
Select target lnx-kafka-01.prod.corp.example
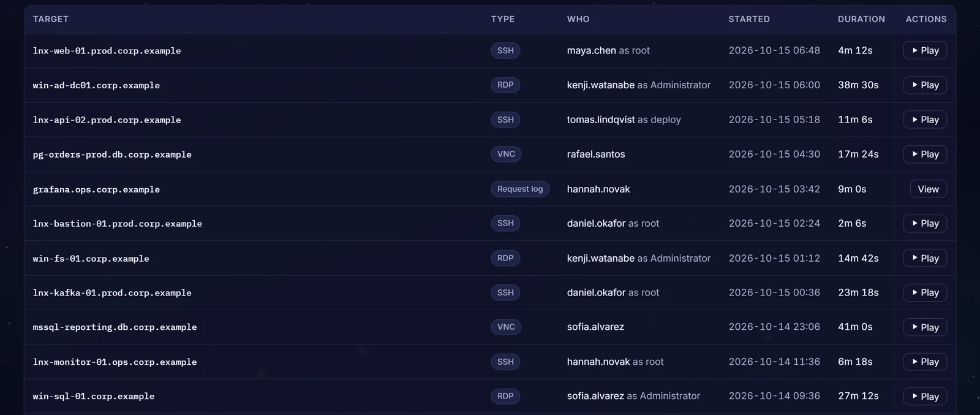point(112,293)
